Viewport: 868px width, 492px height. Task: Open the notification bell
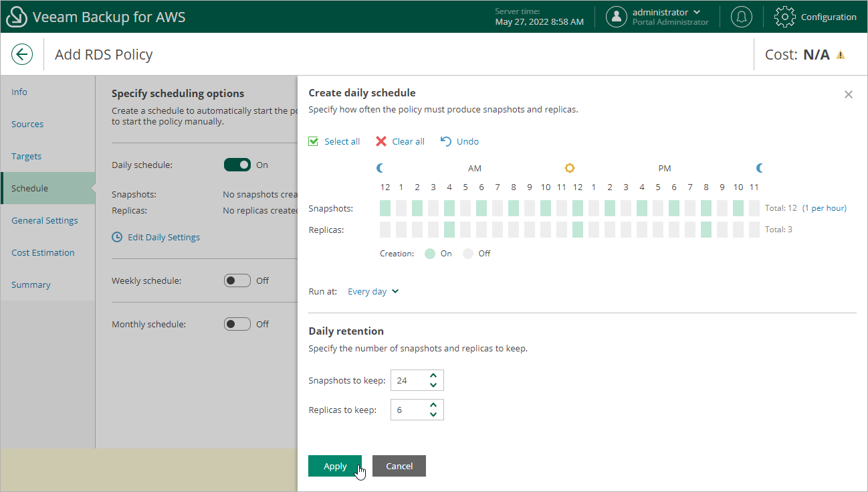click(x=741, y=17)
